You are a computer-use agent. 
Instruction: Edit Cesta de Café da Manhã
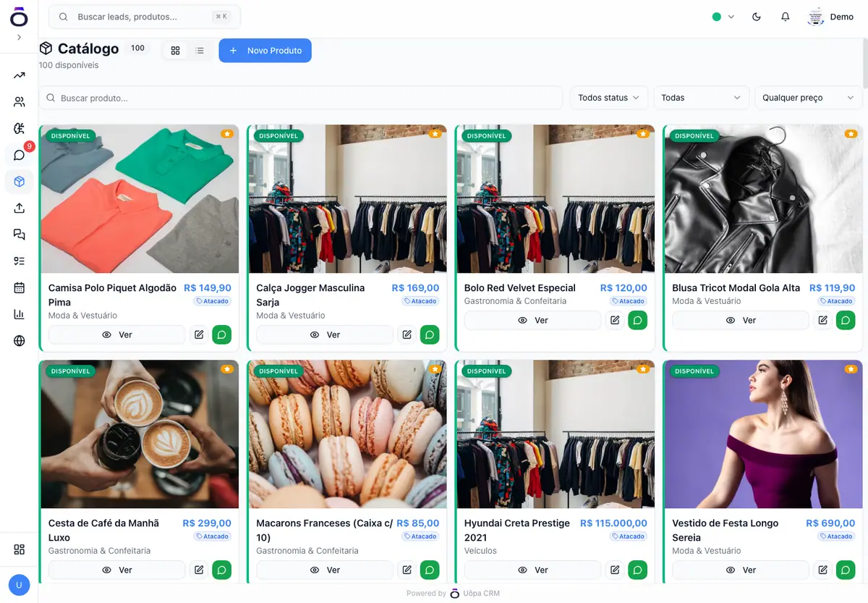click(199, 570)
